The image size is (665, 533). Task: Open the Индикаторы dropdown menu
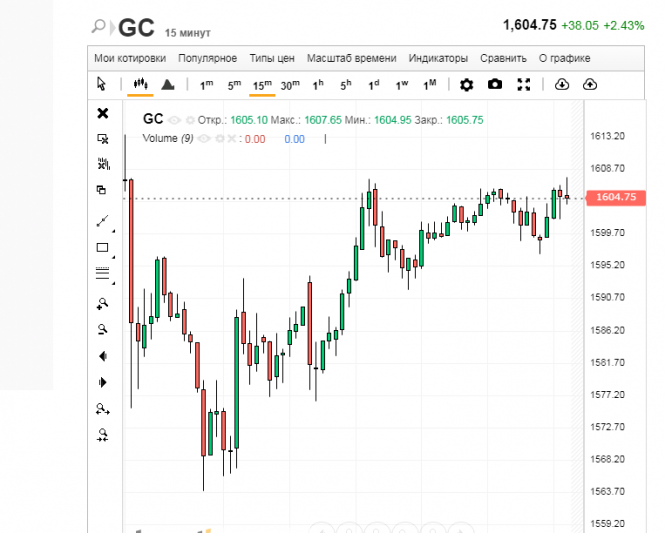click(438, 58)
